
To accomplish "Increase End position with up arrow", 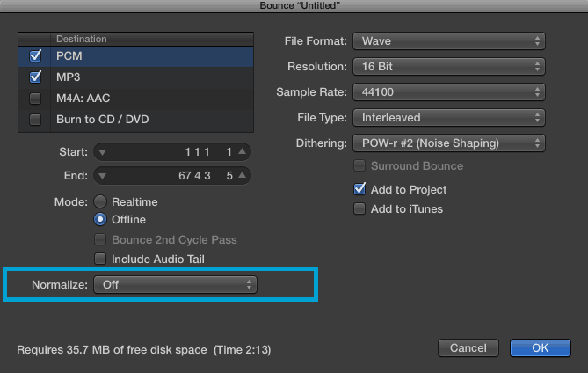I will 243,175.
